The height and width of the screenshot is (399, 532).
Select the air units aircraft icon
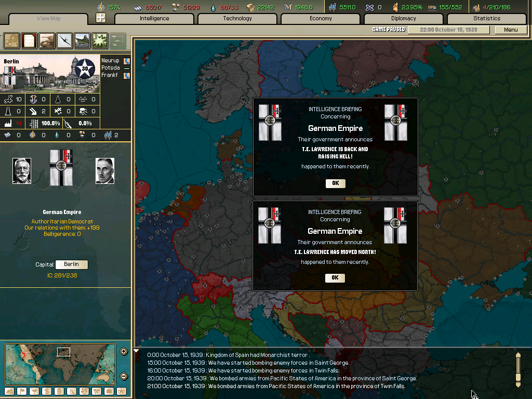coord(63,41)
